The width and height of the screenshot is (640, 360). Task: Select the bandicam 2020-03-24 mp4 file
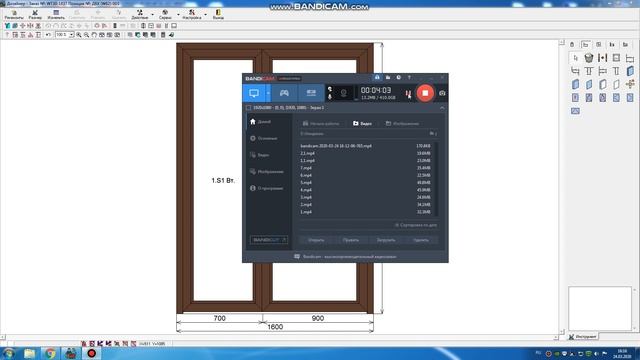[366, 146]
